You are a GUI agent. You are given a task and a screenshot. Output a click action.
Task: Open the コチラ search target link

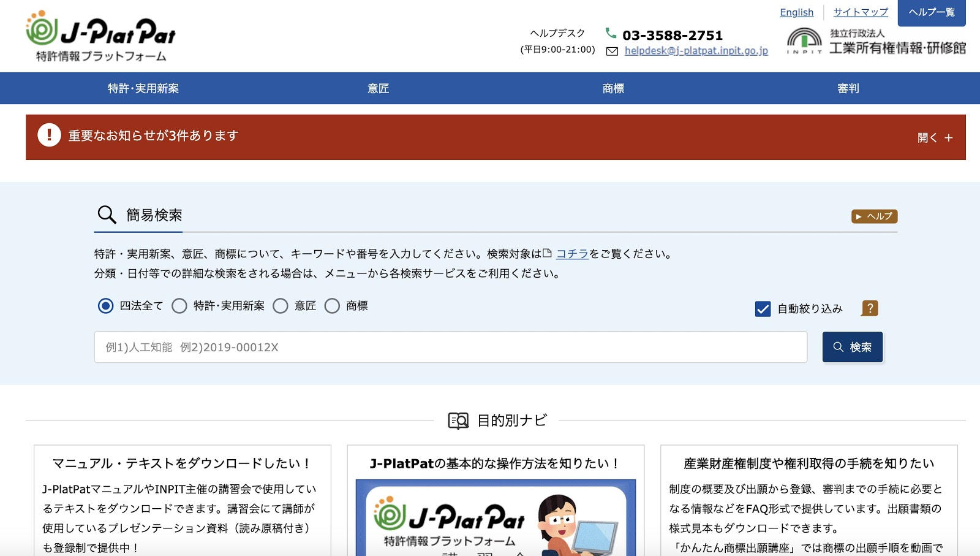point(572,254)
